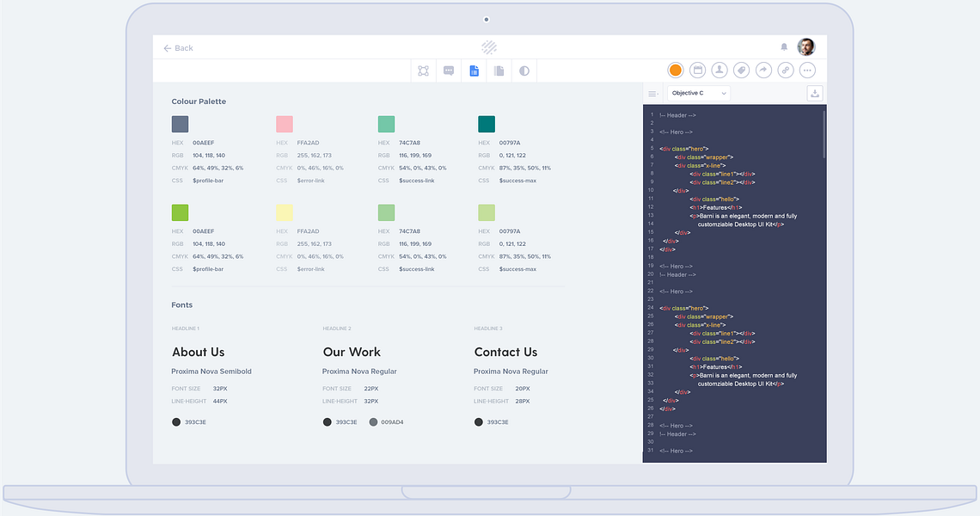
Task: Click the gray 009AD4 colour dot
Action: pyautogui.click(x=373, y=422)
